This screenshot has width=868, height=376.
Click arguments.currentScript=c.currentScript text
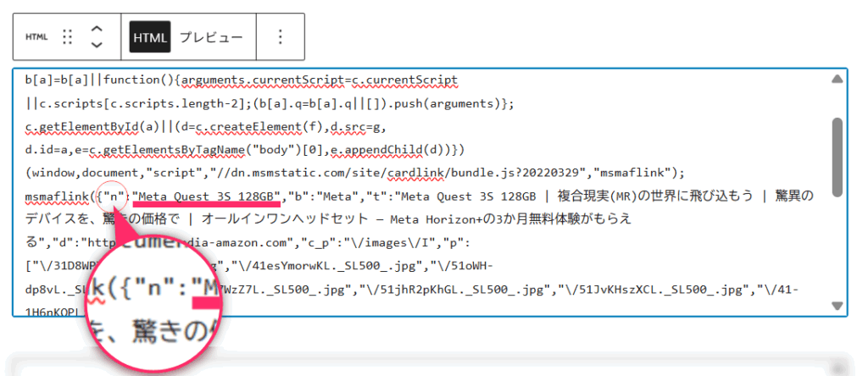click(x=320, y=80)
